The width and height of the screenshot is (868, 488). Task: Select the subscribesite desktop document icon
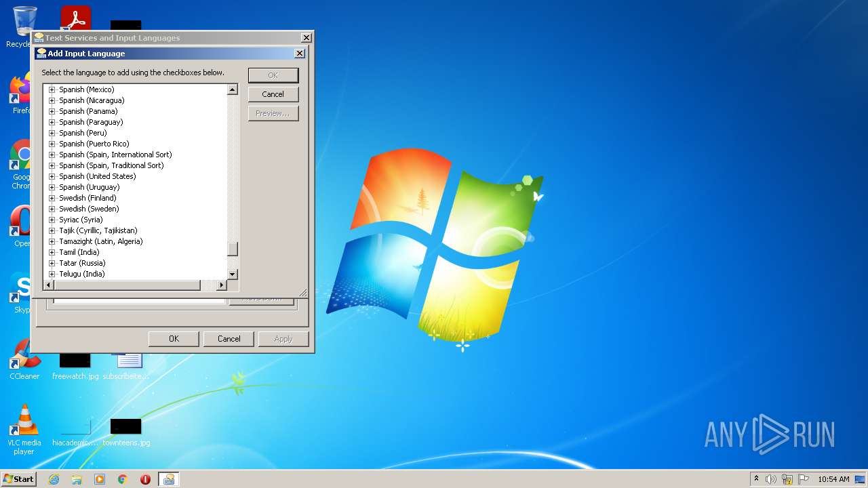point(126,367)
